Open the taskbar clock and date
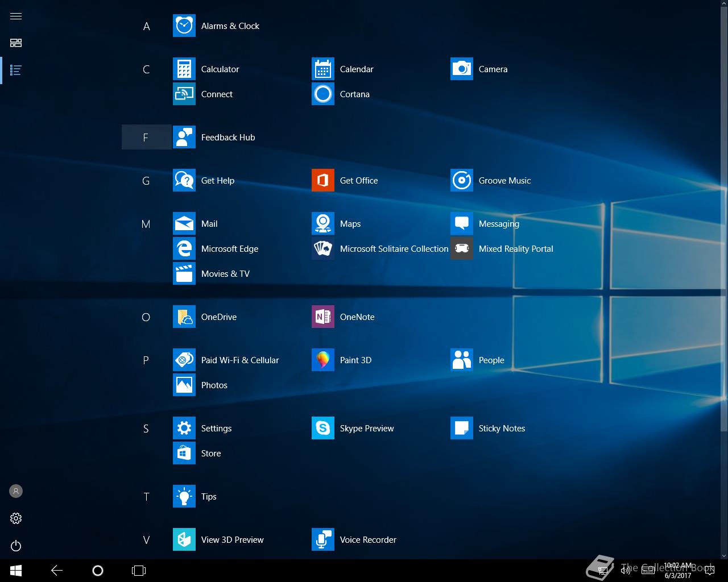728x582 pixels. (678, 571)
